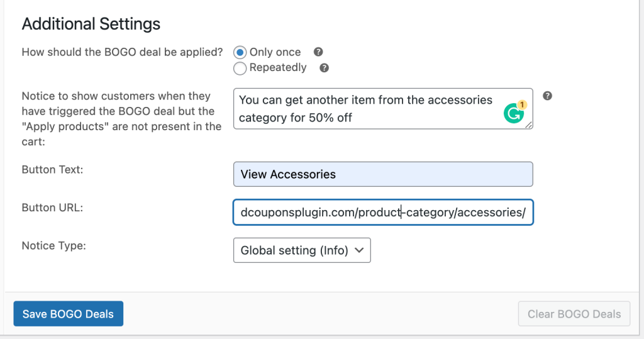Click the Button URL: field label
The image size is (644, 339).
point(52,208)
